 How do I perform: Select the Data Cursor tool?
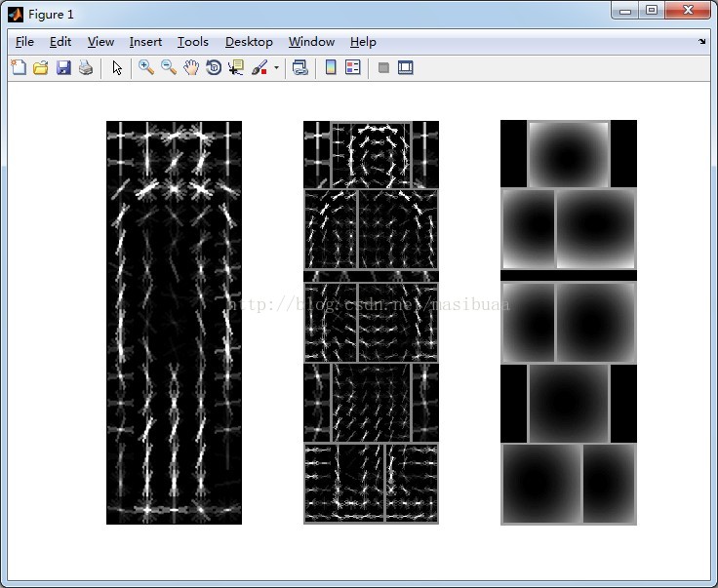point(236,67)
